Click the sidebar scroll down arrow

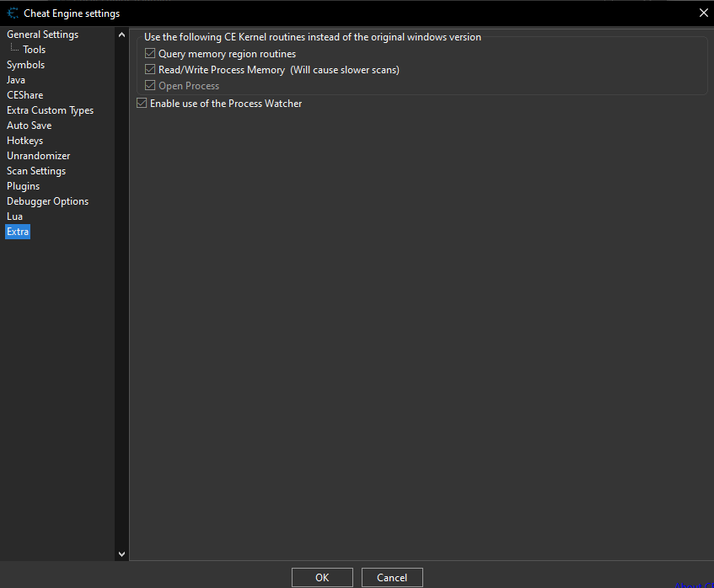(121, 553)
